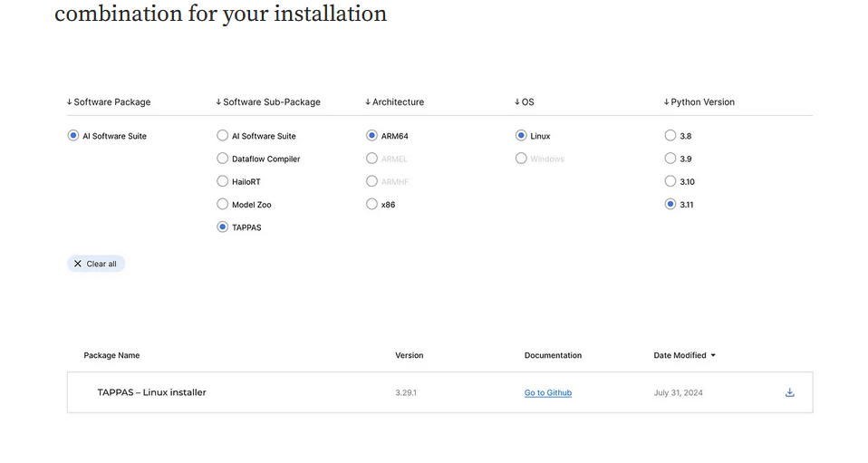Click the TAPPAS – Linux installer row name
Image resolution: width=868 pixels, height=463 pixels.
(151, 392)
